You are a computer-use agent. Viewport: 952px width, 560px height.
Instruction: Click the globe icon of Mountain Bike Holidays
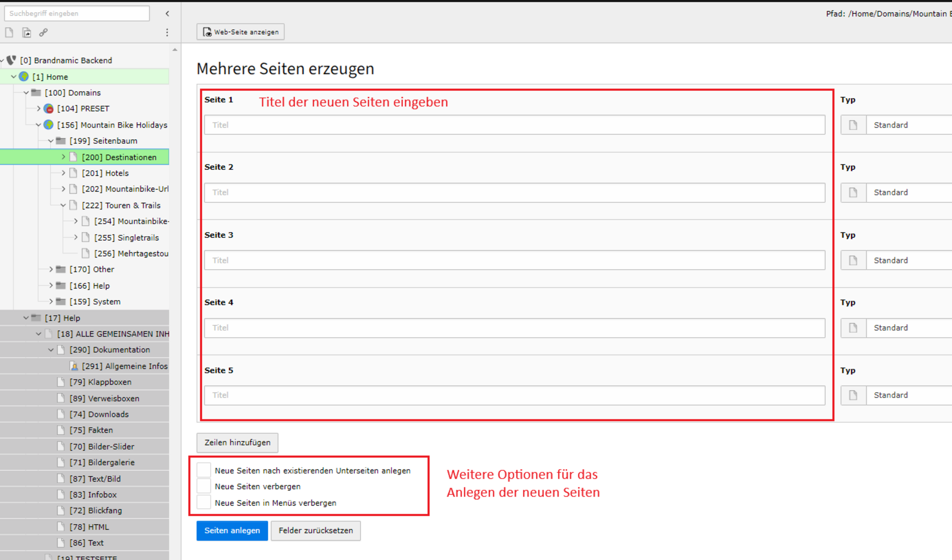coord(48,124)
